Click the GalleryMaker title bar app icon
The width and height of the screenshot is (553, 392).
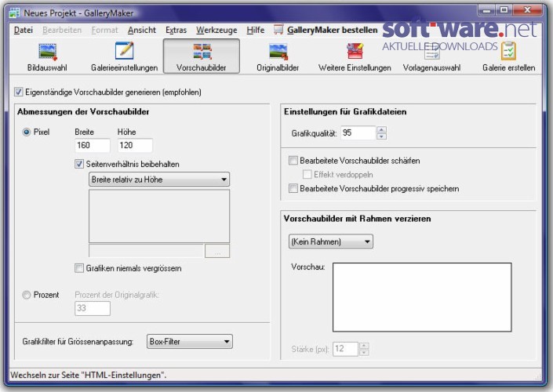click(14, 13)
